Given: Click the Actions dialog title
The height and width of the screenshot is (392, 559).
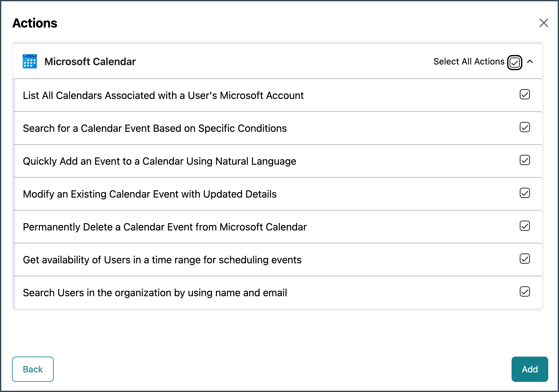Looking at the screenshot, I should coord(35,23).
